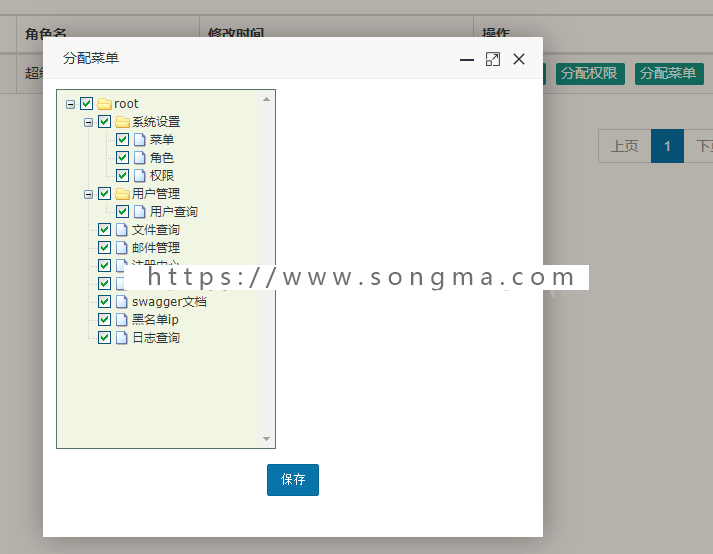
Task: Select the 权限 tree label
Action: 162,176
